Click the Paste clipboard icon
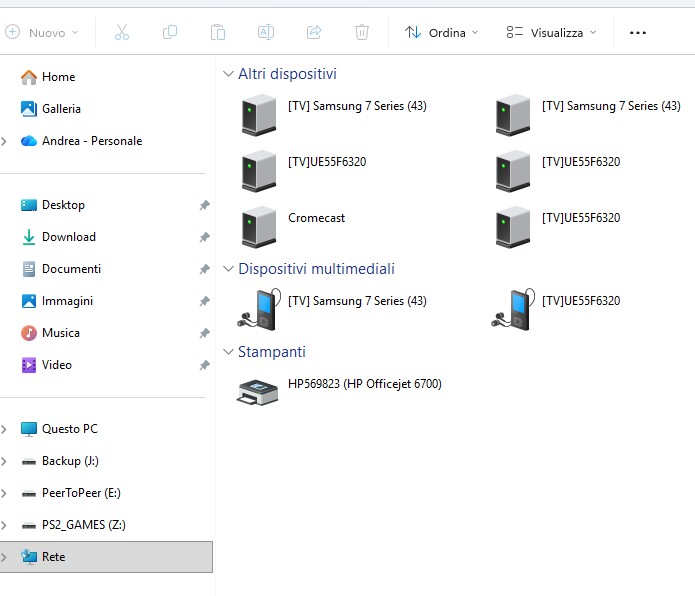This screenshot has height=596, width=695. point(218,32)
